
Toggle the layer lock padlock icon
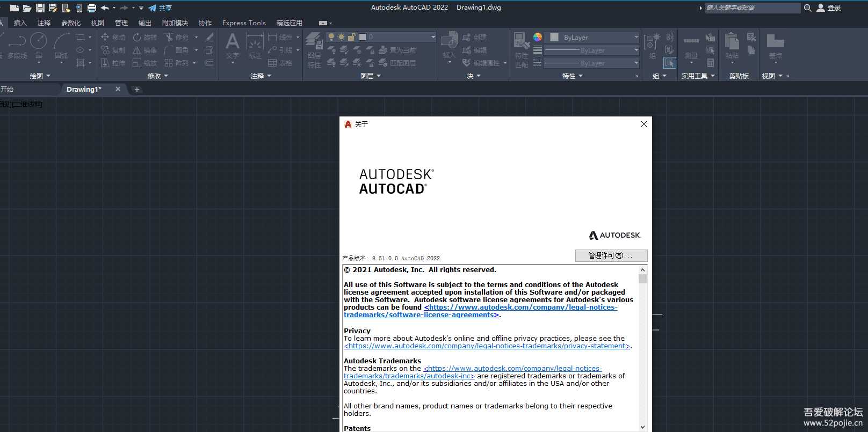coord(351,37)
